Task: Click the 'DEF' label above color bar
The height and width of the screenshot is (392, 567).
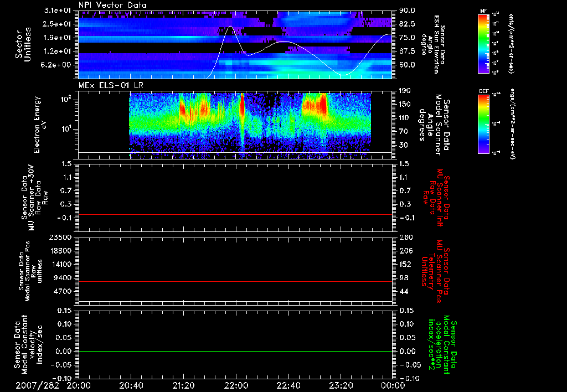Action: coord(483,91)
